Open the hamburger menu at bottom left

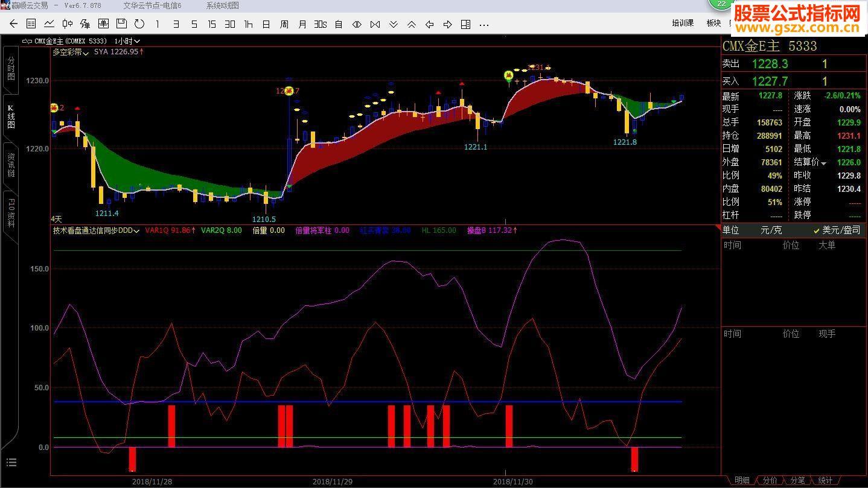pyautogui.click(x=11, y=463)
